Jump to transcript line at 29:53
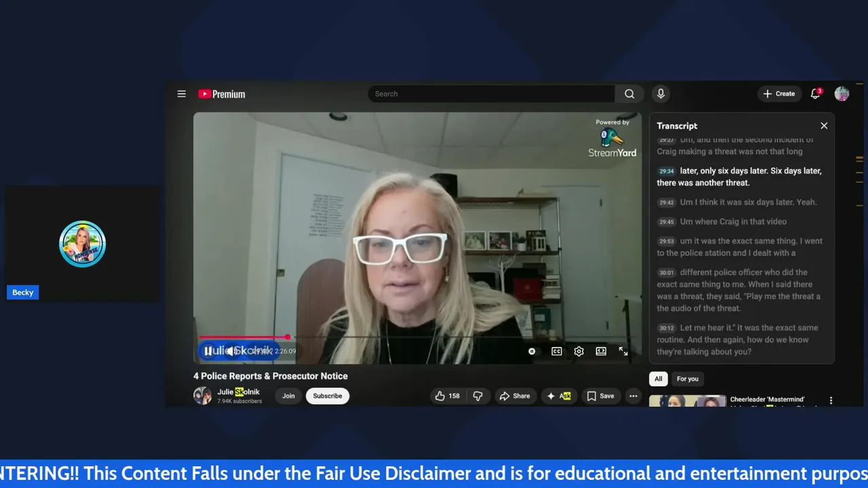The image size is (868, 488). 742,247
